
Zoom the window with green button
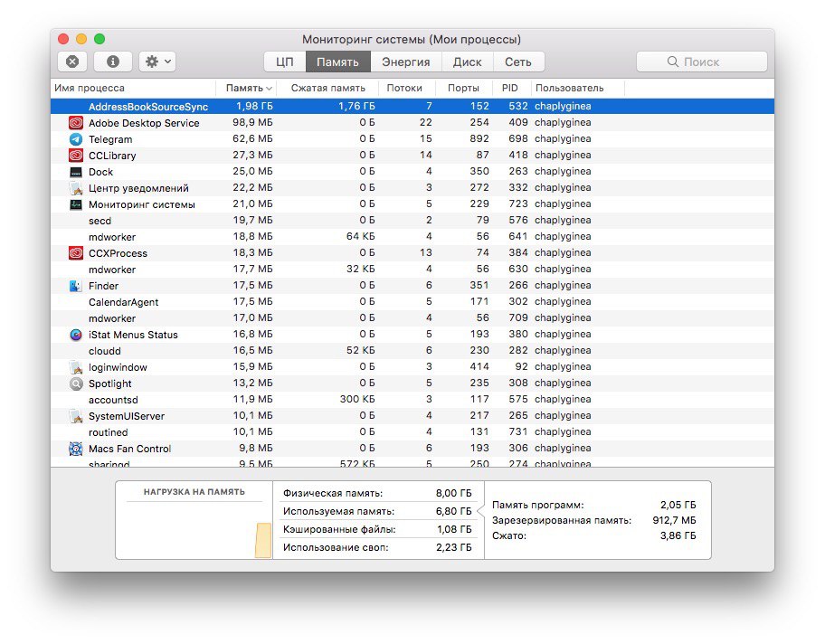[x=100, y=39]
